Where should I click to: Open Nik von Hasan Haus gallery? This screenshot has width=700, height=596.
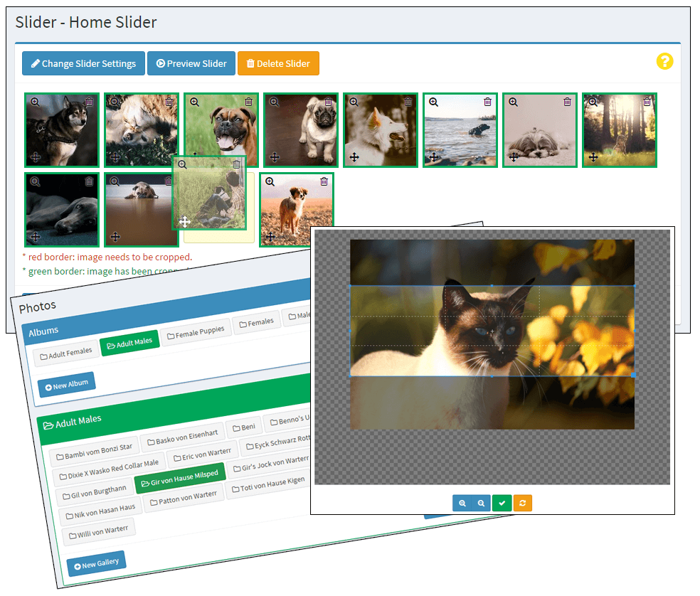[100, 511]
